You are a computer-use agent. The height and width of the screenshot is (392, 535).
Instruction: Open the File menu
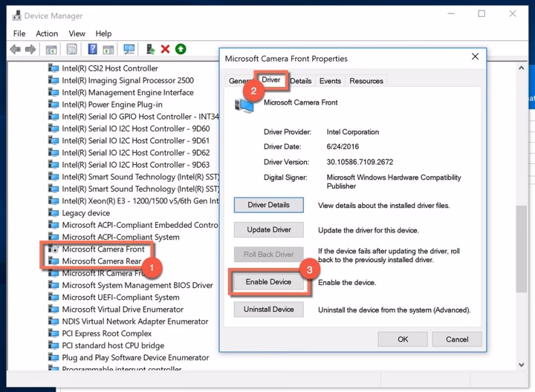(19, 33)
